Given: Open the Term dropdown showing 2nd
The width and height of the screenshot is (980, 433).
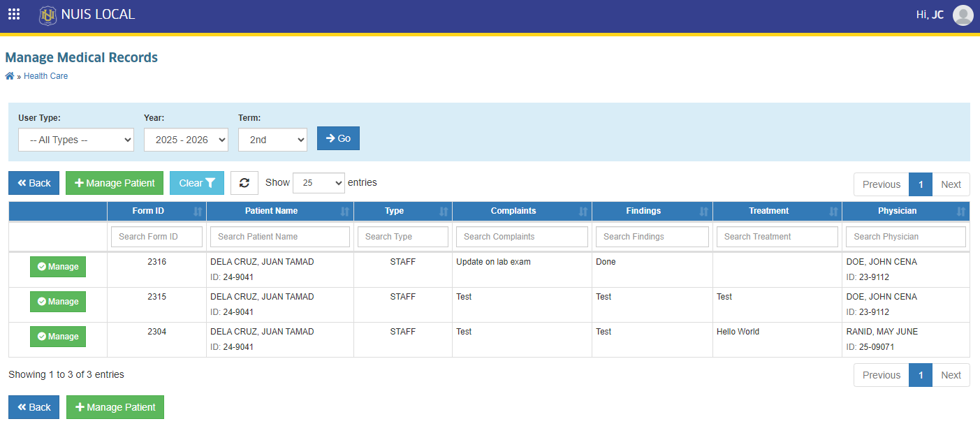Looking at the screenshot, I should 272,140.
